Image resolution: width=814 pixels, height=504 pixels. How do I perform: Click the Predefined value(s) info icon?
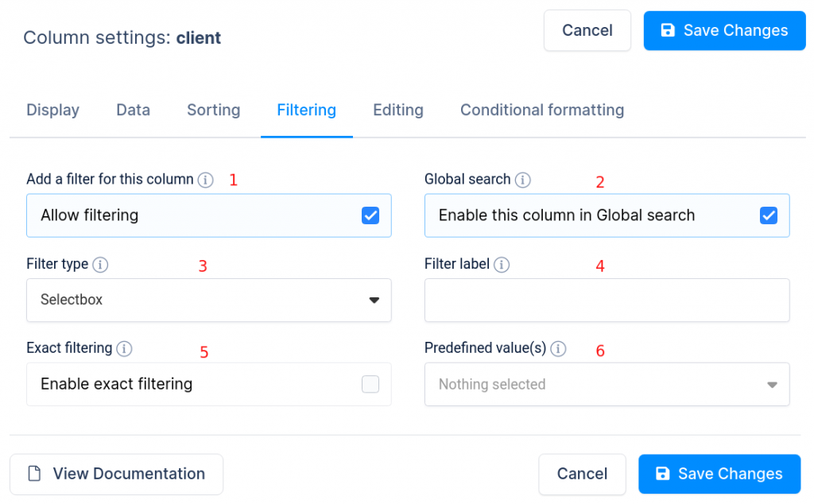click(x=558, y=348)
